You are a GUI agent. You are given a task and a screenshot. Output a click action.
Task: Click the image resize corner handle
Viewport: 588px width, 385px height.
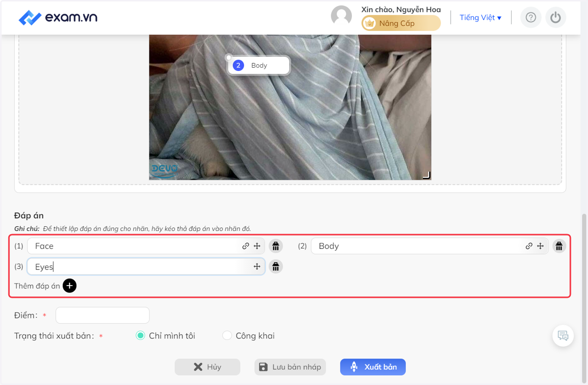427,175
